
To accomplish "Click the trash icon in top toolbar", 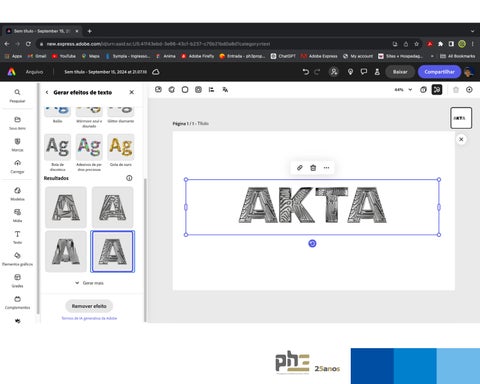I will [x=456, y=89].
